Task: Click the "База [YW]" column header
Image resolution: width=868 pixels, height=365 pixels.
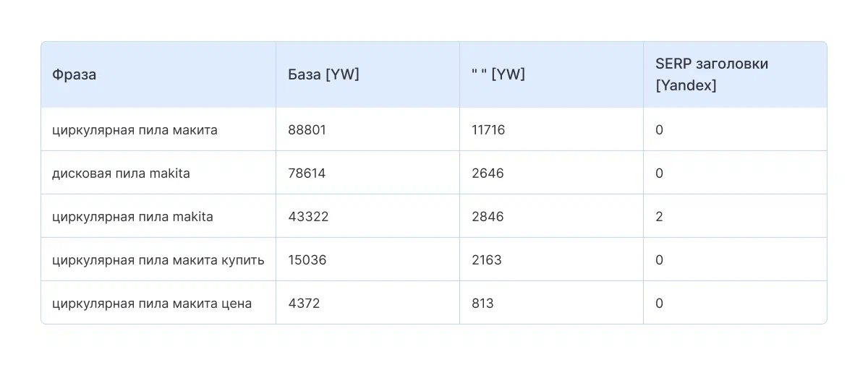Action: [x=323, y=74]
